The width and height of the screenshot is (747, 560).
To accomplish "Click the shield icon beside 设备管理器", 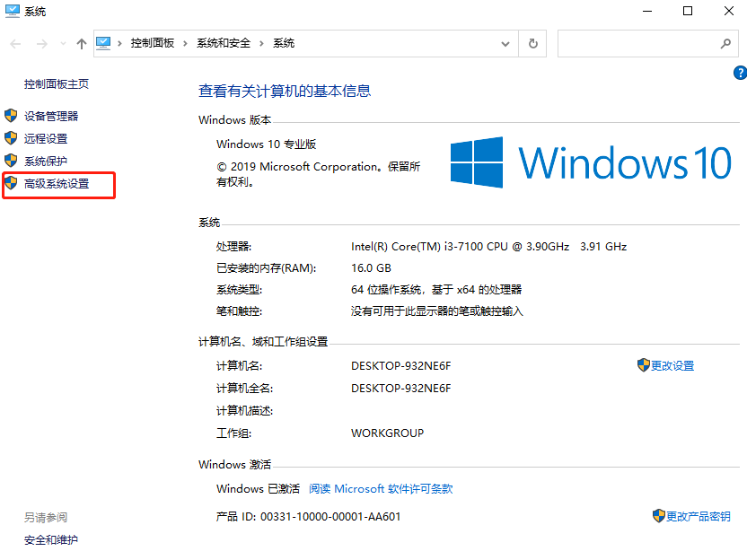I will 11,116.
